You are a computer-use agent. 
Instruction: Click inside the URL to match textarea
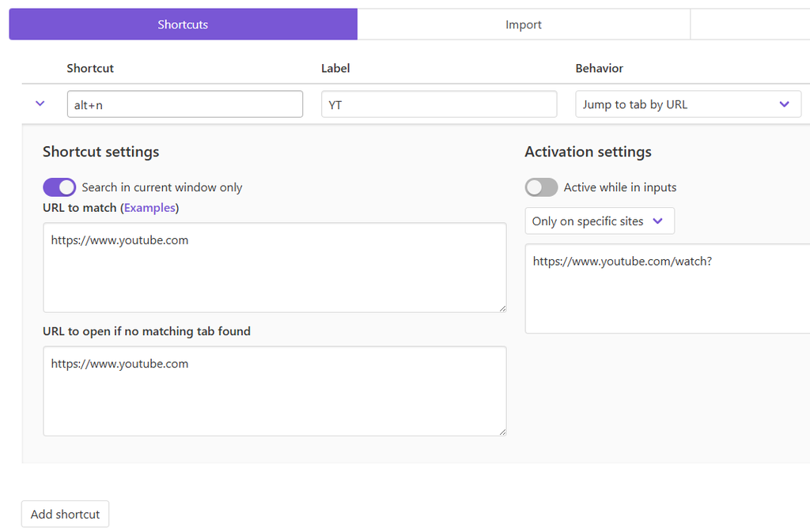point(274,267)
